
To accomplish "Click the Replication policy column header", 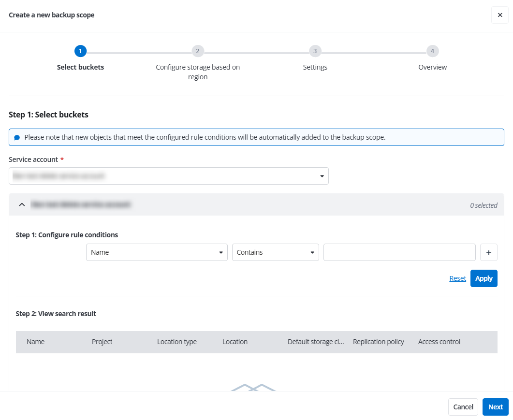I will click(x=379, y=341).
